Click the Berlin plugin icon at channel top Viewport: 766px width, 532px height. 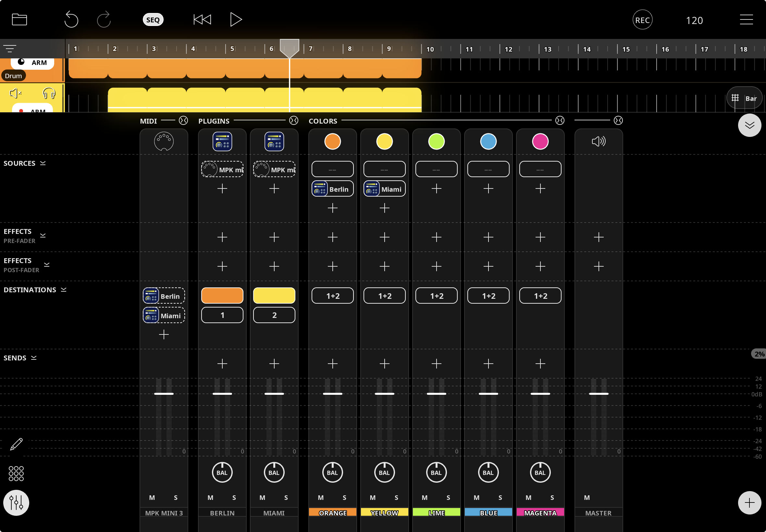(221, 141)
